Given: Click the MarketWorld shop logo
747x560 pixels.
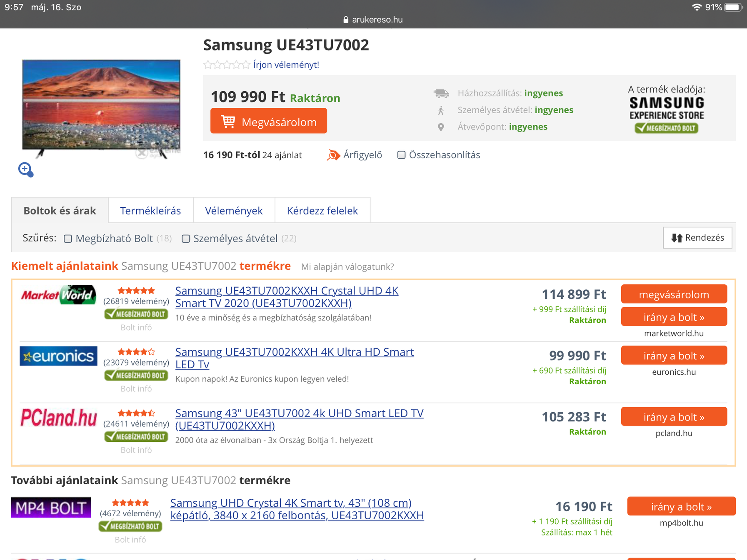Looking at the screenshot, I should tap(59, 295).
